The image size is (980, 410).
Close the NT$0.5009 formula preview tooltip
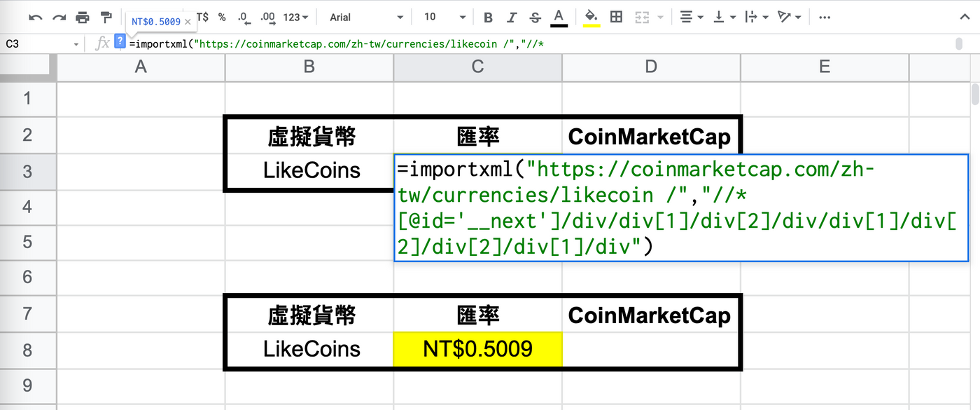(x=188, y=22)
